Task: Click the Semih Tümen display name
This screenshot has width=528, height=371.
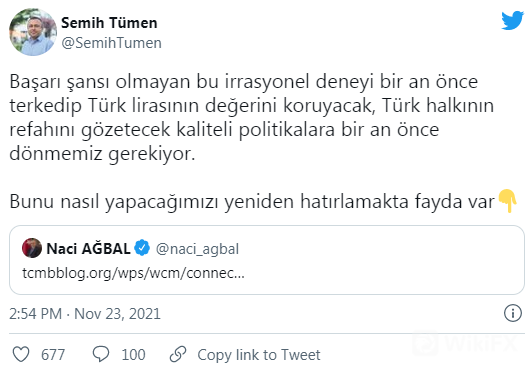Action: [109, 23]
